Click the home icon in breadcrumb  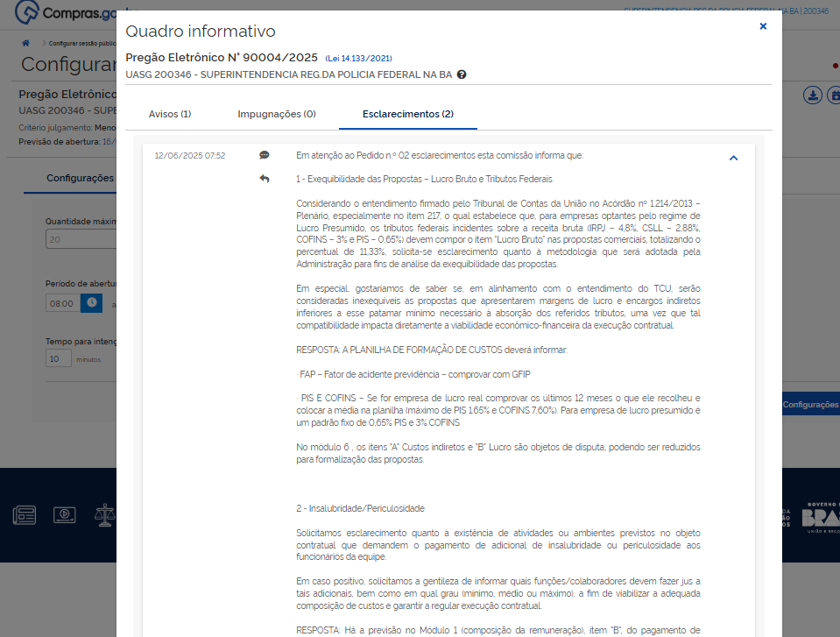(26, 43)
